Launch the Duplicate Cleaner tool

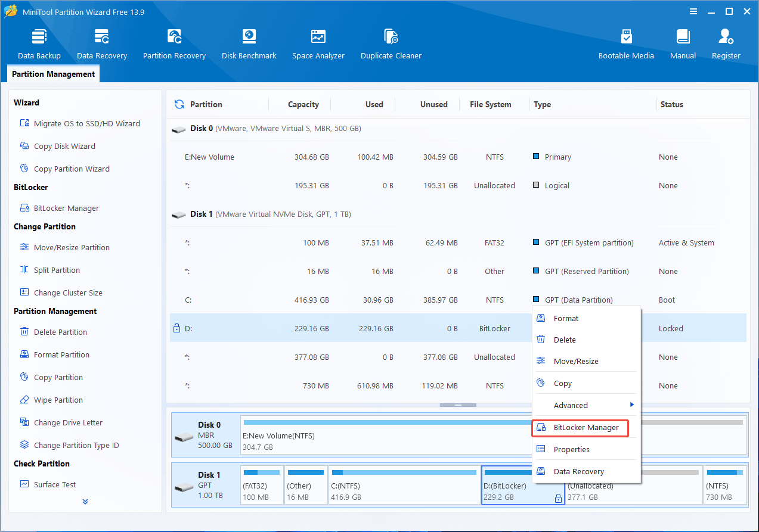pyautogui.click(x=391, y=44)
